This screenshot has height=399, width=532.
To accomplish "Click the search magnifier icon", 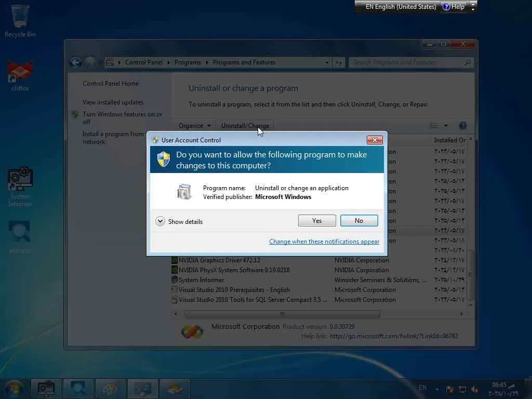I will tap(468, 62).
